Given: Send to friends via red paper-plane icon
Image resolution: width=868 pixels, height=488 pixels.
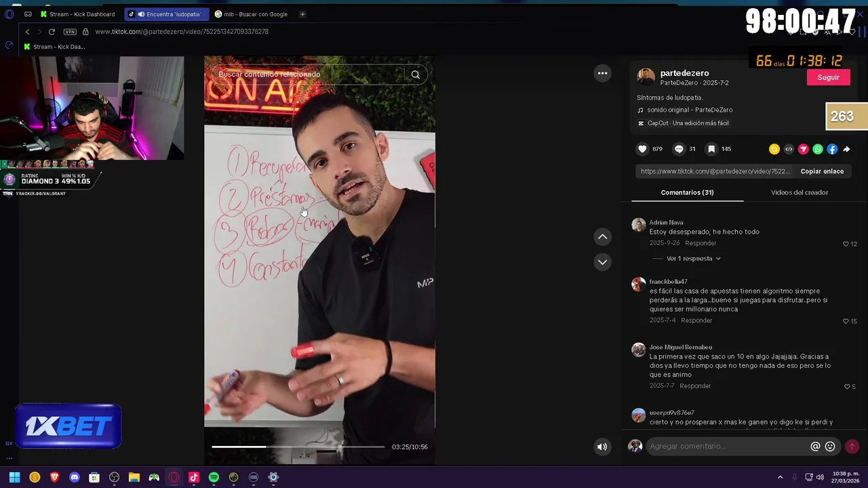Looking at the screenshot, I should tap(803, 149).
